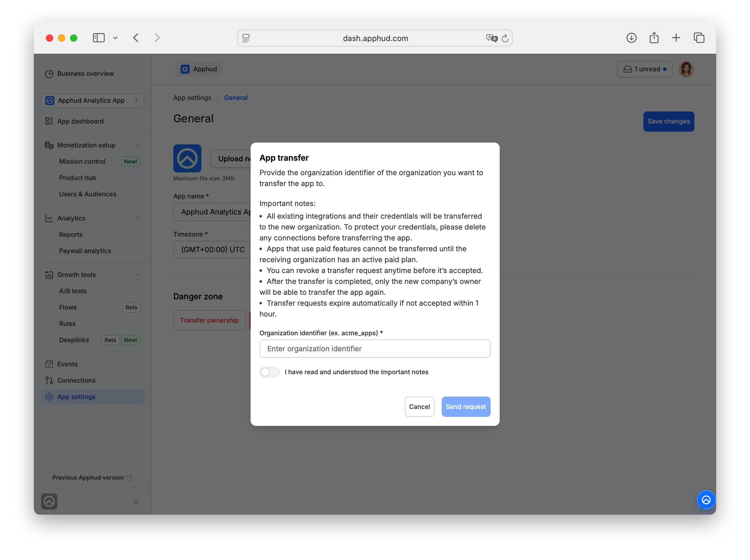Image resolution: width=750 pixels, height=560 pixels.
Task: Click the App settings breadcrumb
Action: click(x=192, y=98)
